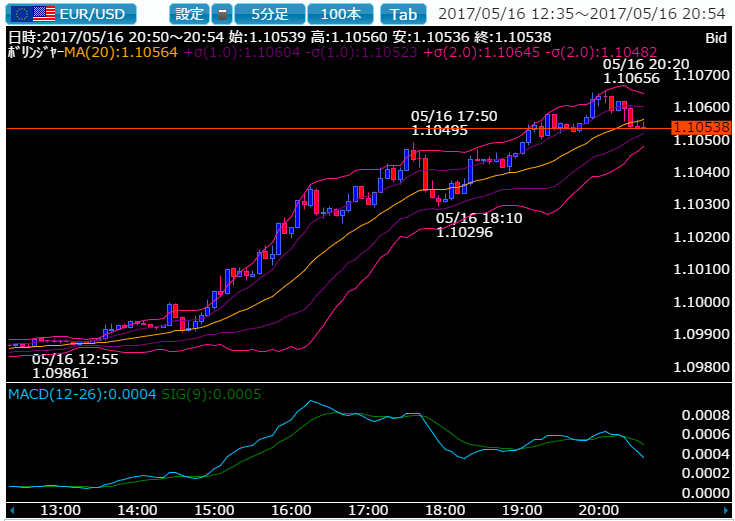735x521 pixels.
Task: Click the +σ(1.0):1.10604 band label
Action: pyautogui.click(x=242, y=52)
